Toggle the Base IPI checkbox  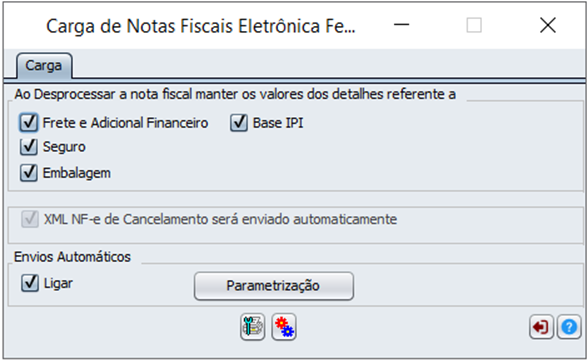(239, 123)
